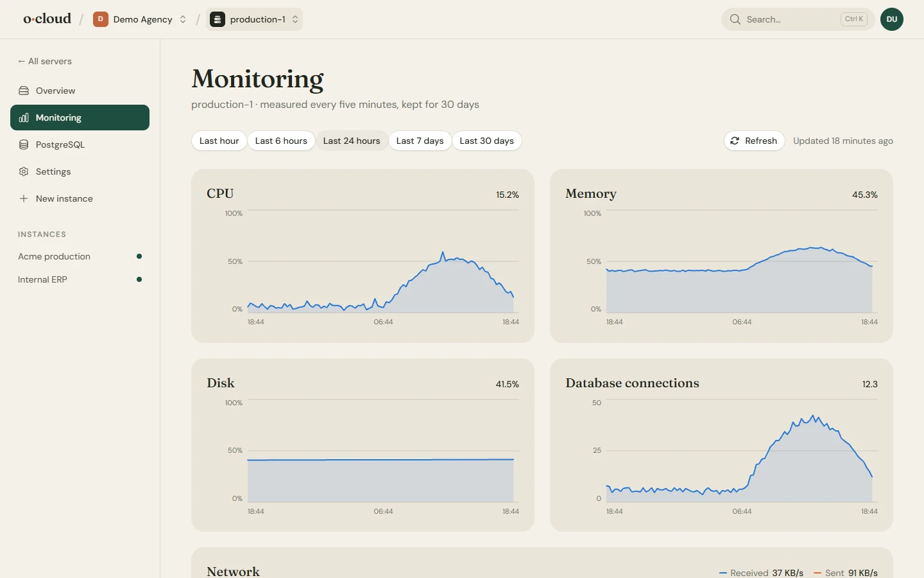Open the DU user avatar menu

coord(892,19)
